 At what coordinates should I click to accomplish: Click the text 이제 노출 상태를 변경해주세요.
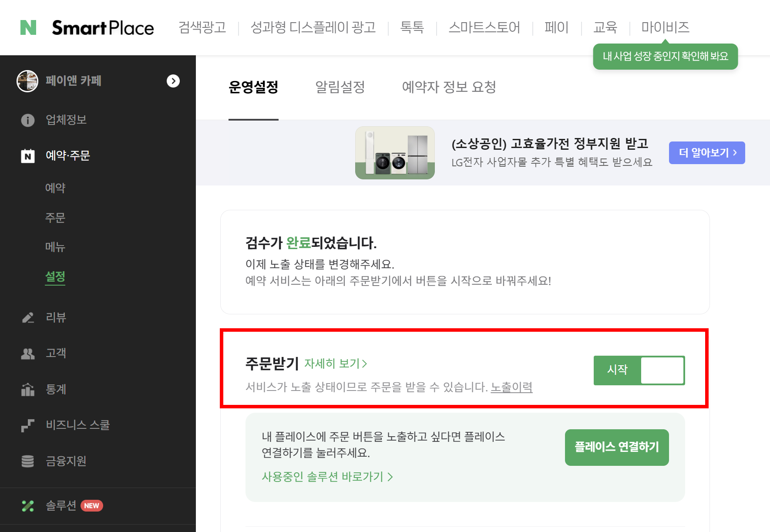tap(320, 264)
